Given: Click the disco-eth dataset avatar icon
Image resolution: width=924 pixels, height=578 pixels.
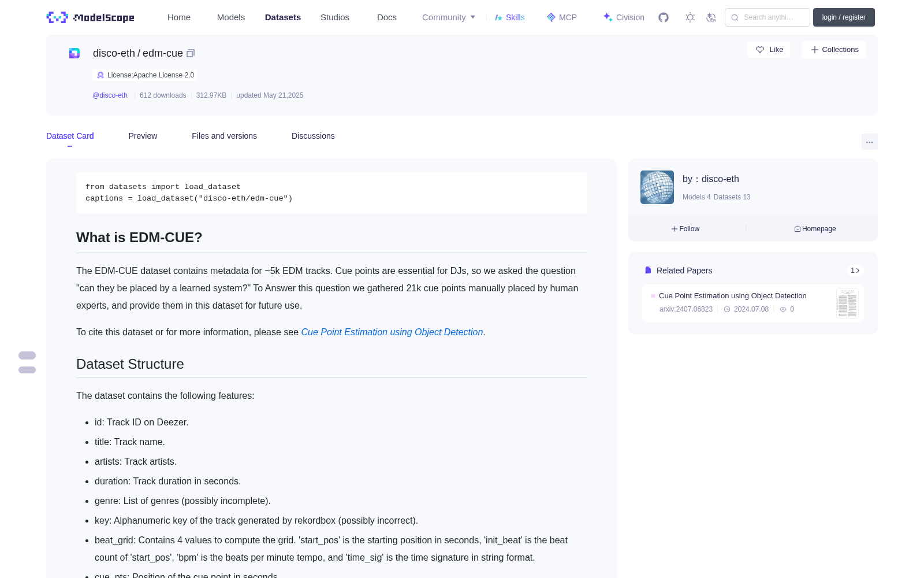Looking at the screenshot, I should [x=74, y=53].
